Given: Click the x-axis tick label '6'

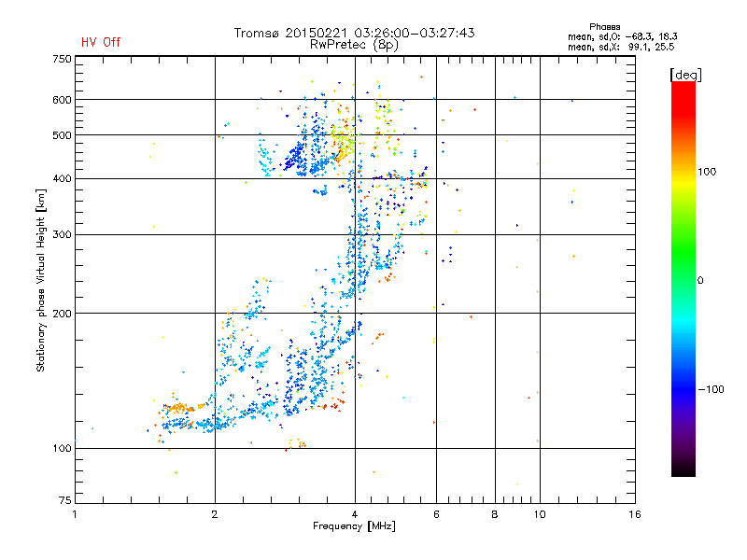Looking at the screenshot, I should click(x=436, y=514).
